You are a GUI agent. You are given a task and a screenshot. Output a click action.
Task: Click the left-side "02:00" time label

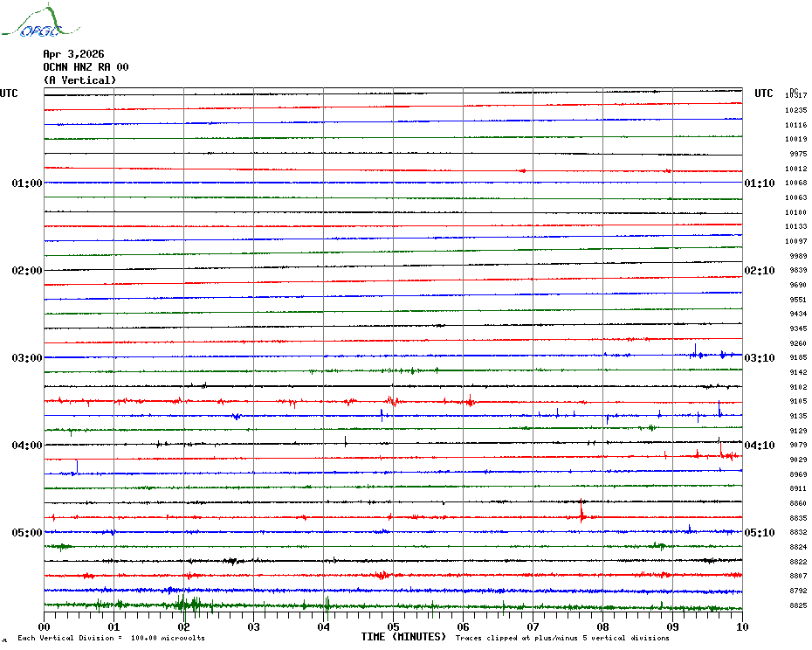pyautogui.click(x=27, y=271)
